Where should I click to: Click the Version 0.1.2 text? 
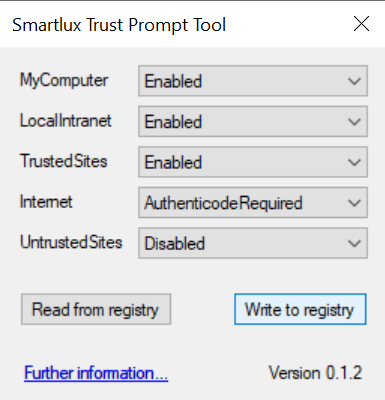click(x=315, y=373)
